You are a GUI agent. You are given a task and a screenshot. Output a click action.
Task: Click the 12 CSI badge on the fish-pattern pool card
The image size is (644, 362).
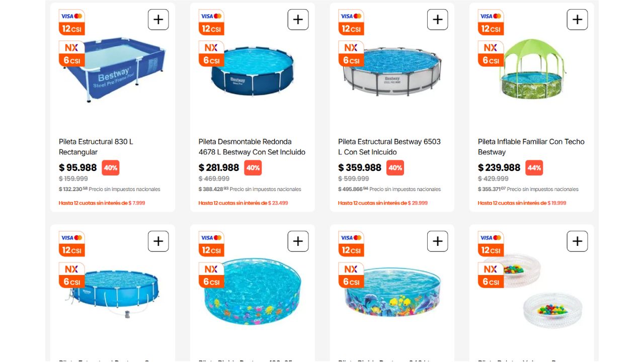(x=351, y=250)
